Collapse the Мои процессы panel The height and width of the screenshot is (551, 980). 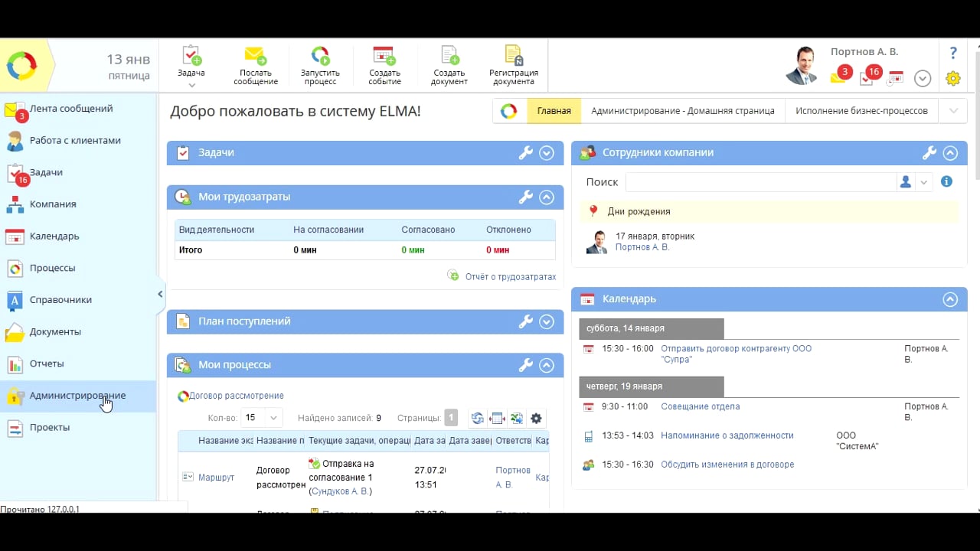(x=547, y=365)
